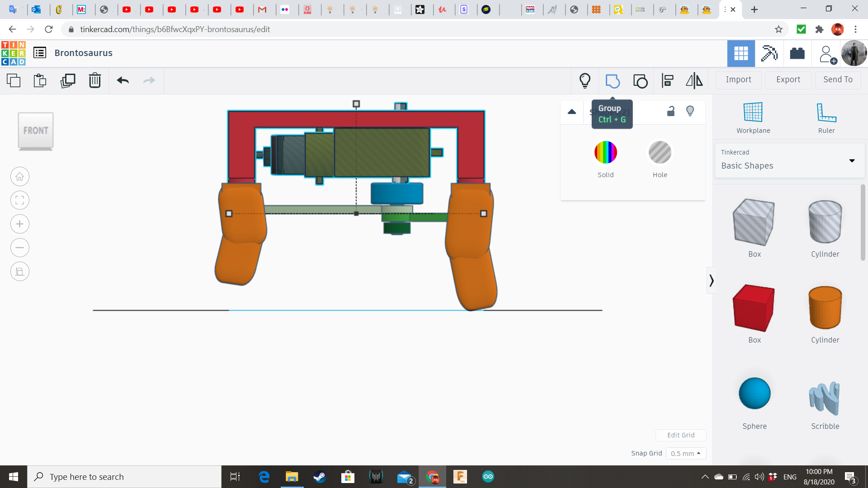
Task: Click the Ungroup icon
Action: (640, 81)
